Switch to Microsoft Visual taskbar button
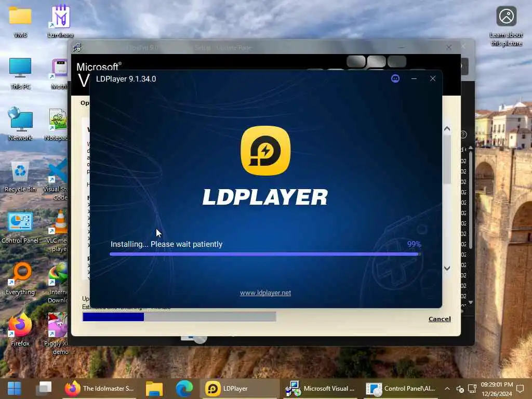Image resolution: width=532 pixels, height=399 pixels. tap(320, 389)
